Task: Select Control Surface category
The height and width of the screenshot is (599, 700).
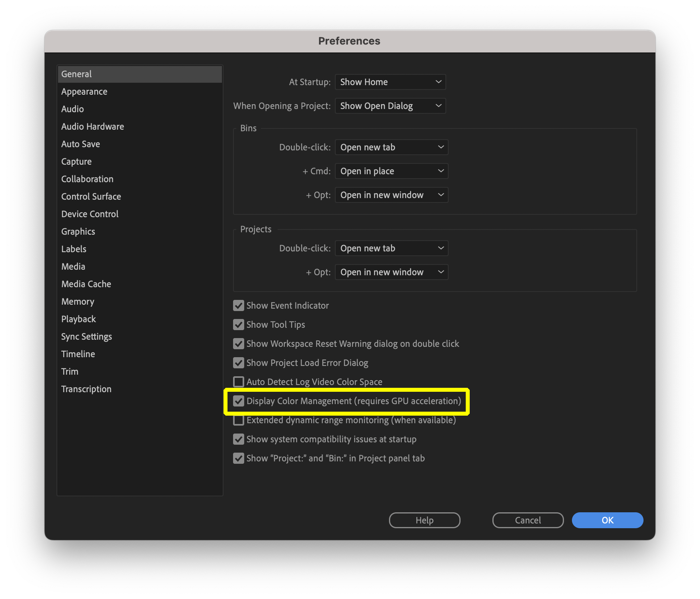Action: tap(140, 196)
